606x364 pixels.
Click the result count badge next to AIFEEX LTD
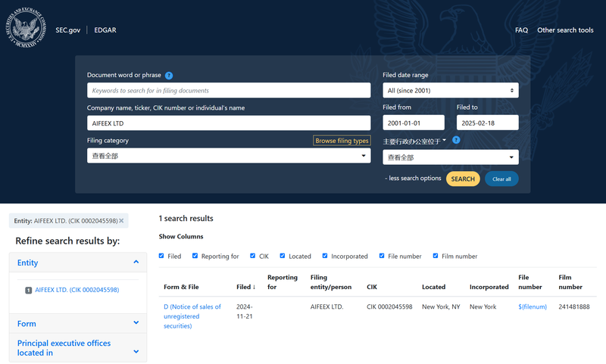(28, 290)
